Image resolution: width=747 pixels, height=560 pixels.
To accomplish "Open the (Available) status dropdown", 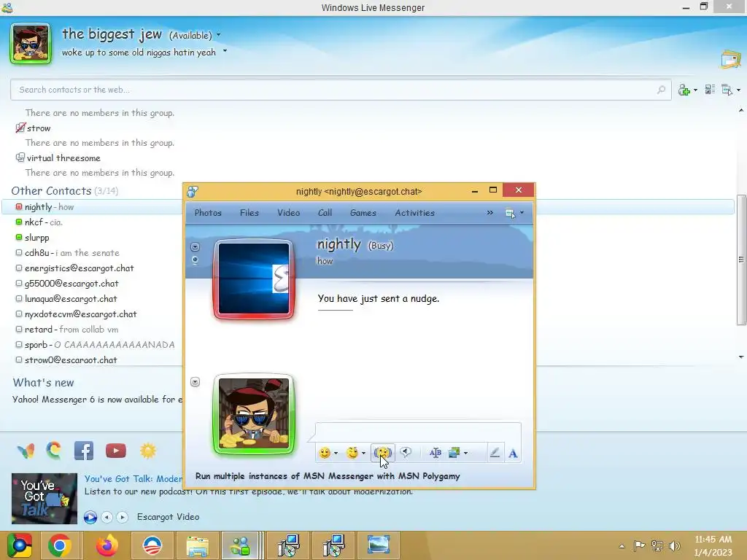I will click(194, 35).
